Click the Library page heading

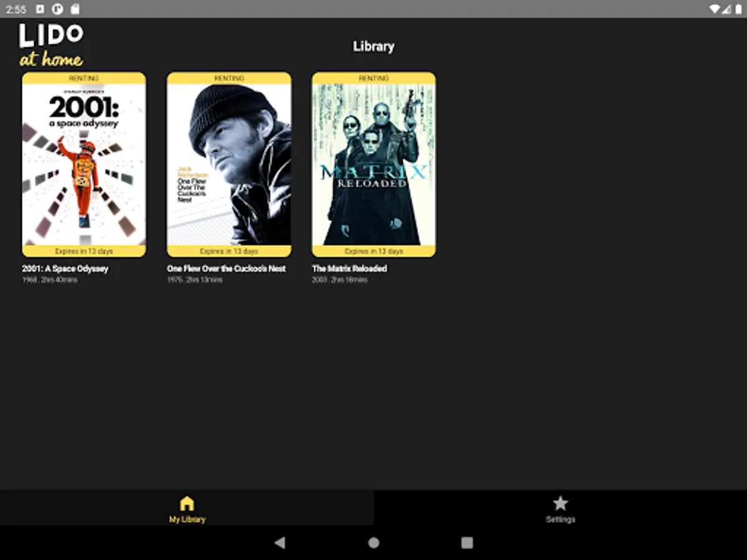[374, 47]
